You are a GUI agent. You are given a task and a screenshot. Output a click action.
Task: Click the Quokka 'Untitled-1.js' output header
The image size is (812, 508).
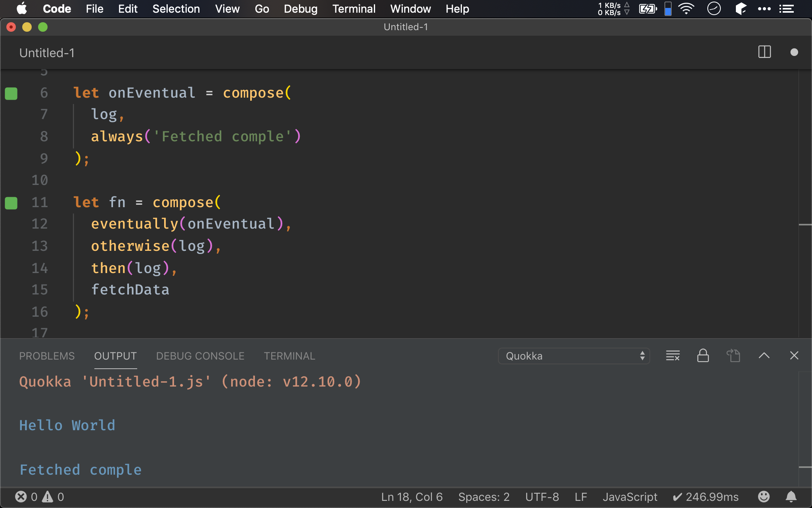coord(190,382)
